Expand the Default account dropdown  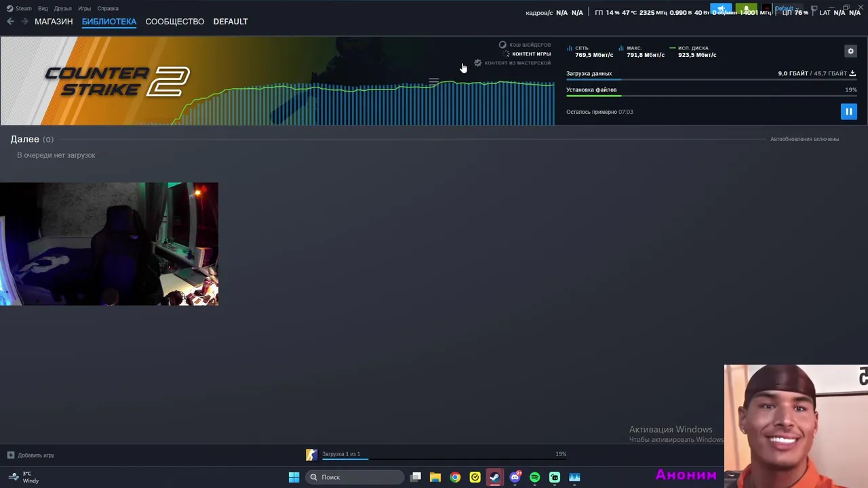pos(787,9)
